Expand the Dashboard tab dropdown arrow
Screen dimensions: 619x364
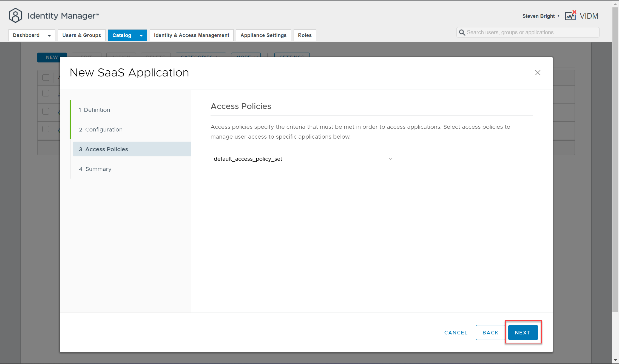(x=49, y=36)
